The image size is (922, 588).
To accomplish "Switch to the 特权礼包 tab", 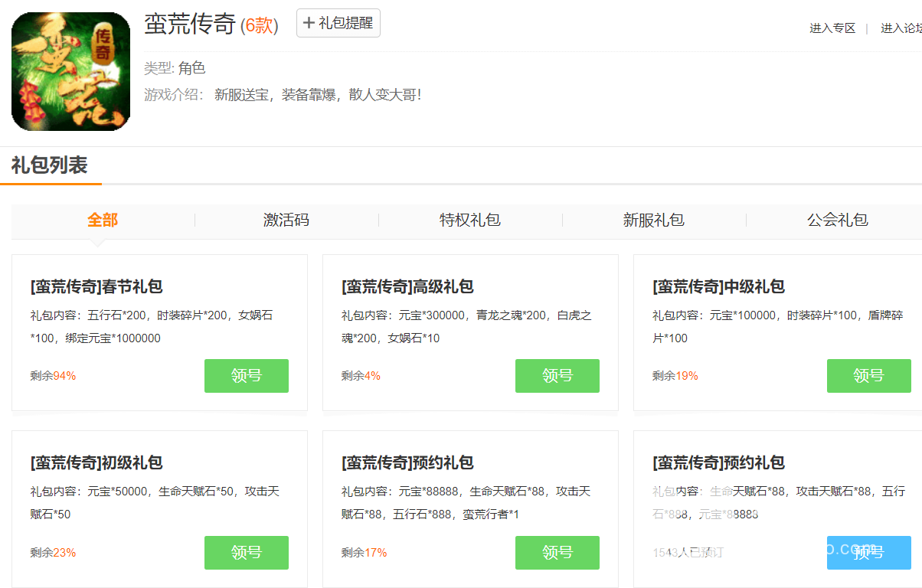I will (x=470, y=220).
